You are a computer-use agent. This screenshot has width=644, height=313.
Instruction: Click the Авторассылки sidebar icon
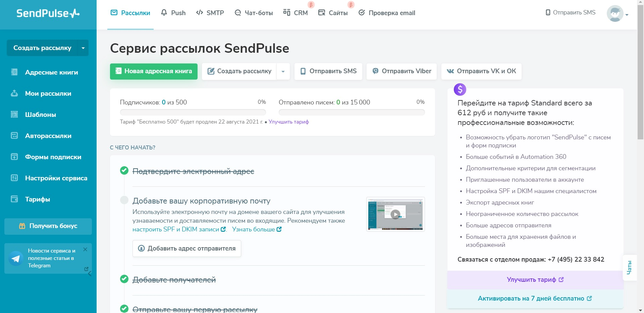tap(14, 136)
